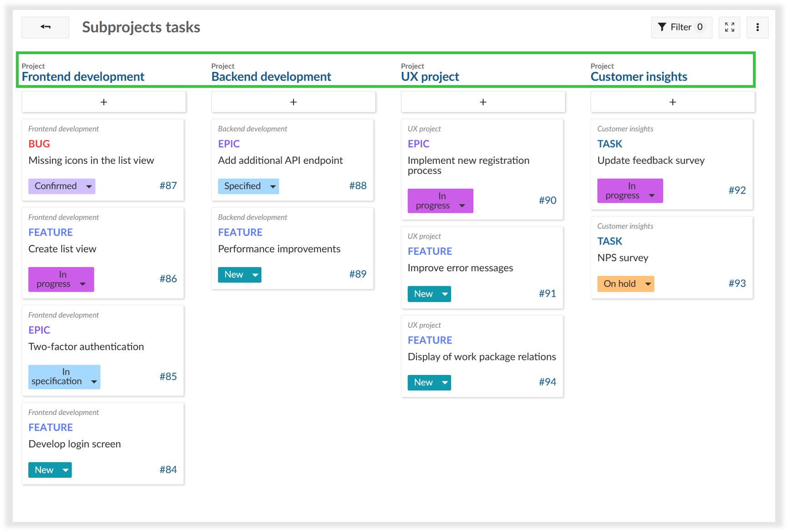Click the fullscreen expand icon
788x532 pixels.
(x=729, y=27)
